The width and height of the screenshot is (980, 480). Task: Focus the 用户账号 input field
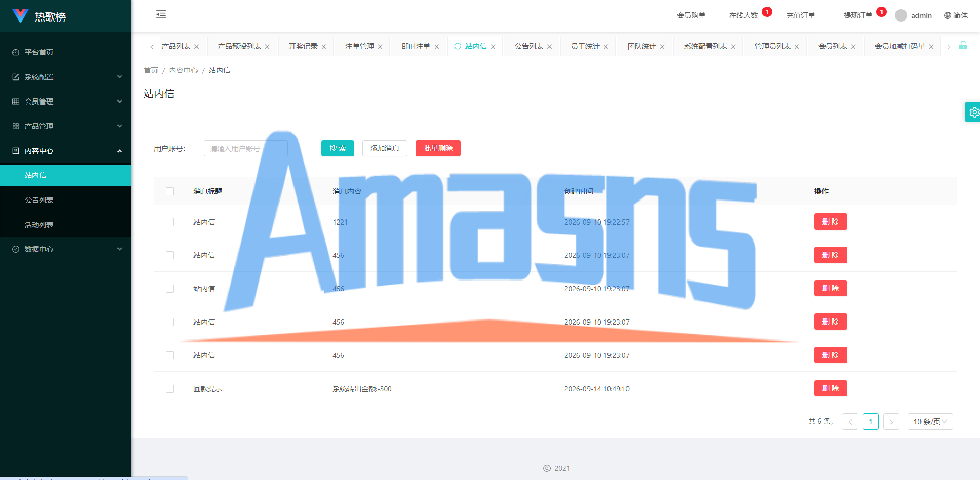246,148
